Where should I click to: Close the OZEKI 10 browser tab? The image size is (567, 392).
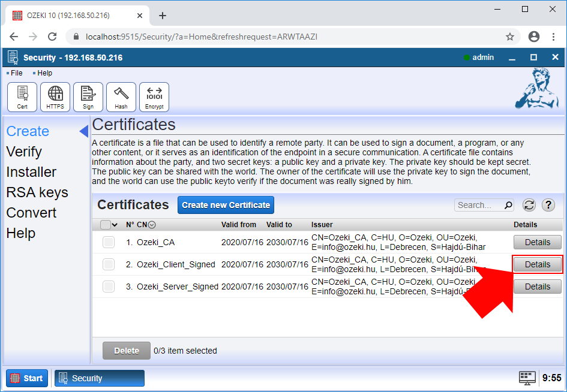(x=140, y=16)
